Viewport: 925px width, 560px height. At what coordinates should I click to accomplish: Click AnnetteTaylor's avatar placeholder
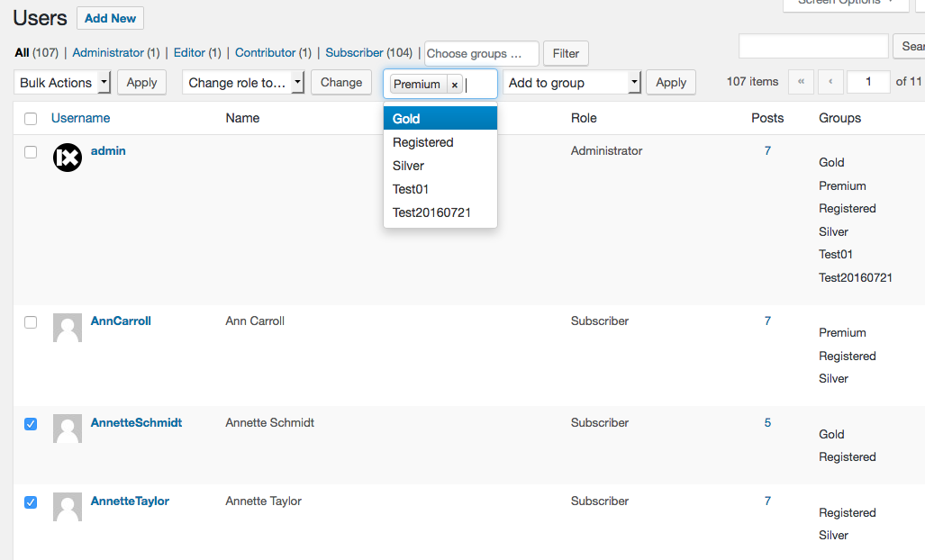(68, 507)
